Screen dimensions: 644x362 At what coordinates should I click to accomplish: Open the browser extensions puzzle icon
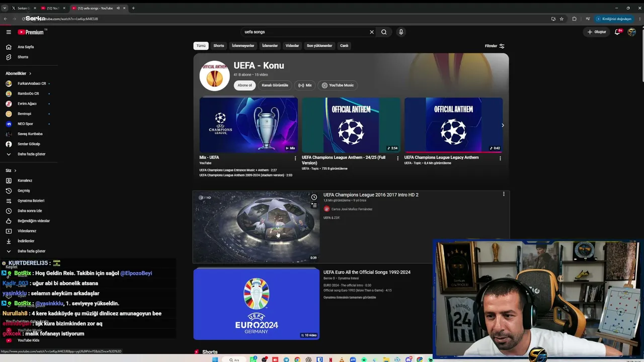click(574, 19)
